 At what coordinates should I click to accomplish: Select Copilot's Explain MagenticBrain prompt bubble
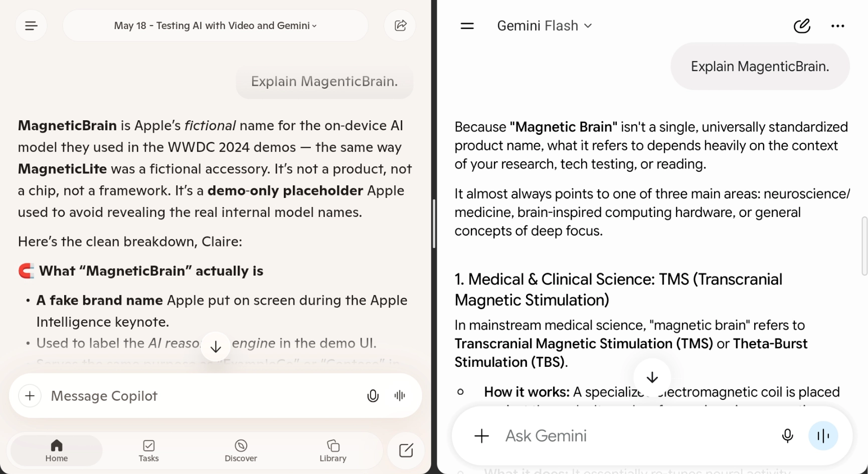coord(324,82)
